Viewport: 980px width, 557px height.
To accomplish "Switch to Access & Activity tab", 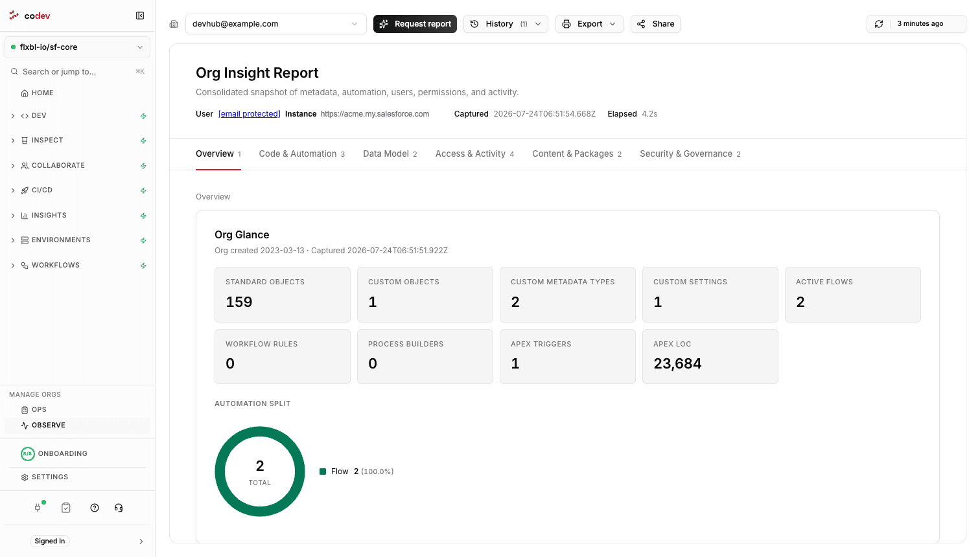I will [474, 154].
